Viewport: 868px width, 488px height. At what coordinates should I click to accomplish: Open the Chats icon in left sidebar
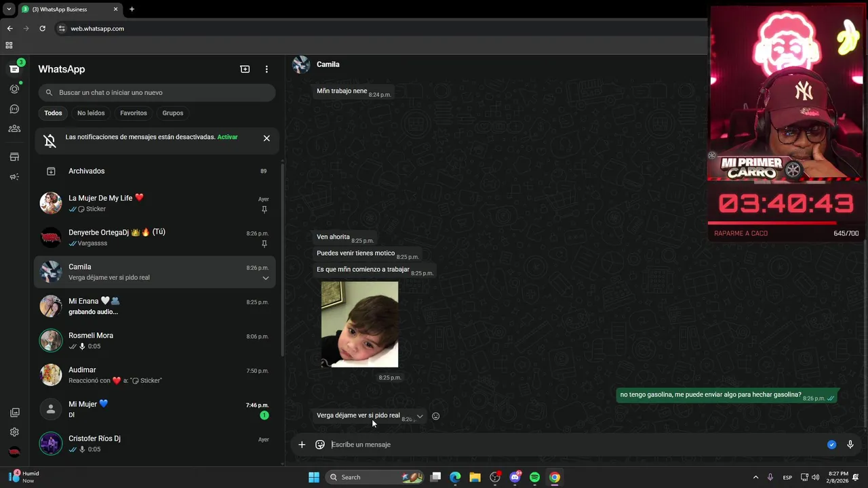coord(14,69)
